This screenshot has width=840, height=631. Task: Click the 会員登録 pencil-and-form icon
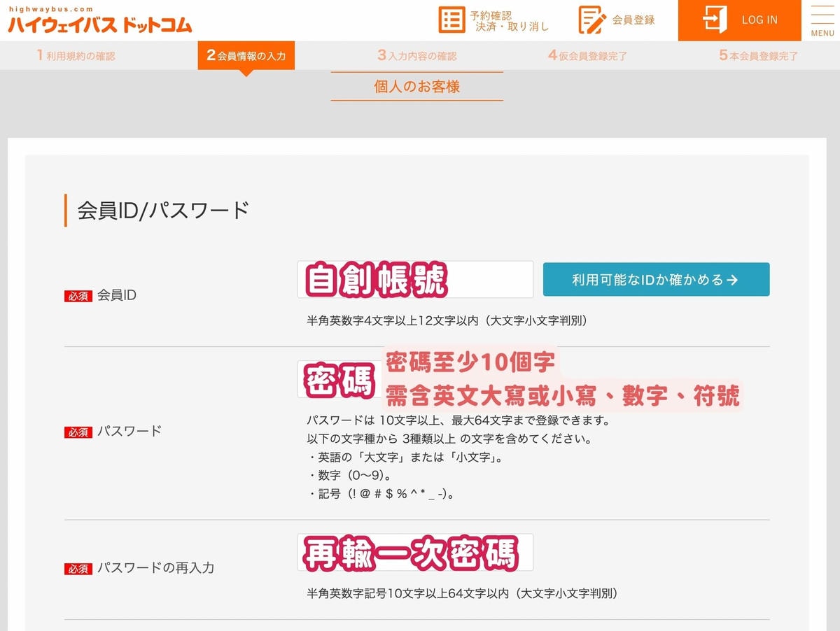tap(592, 20)
